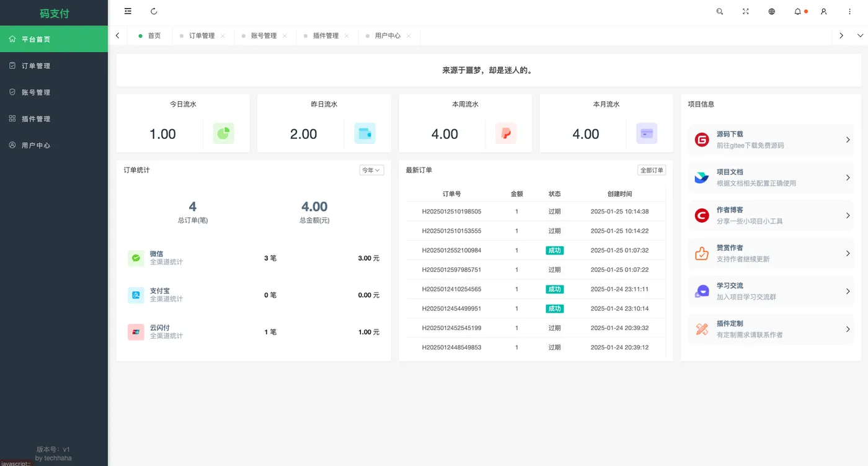The width and height of the screenshot is (868, 466).
Task: Expand the 源码下载 row chevron
Action: (x=848, y=140)
